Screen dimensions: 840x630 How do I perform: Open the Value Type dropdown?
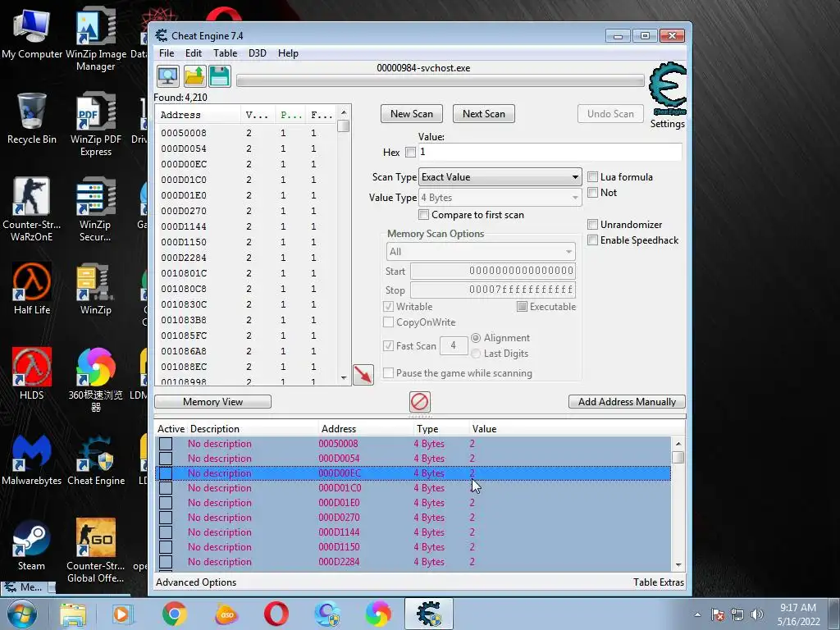pos(500,198)
